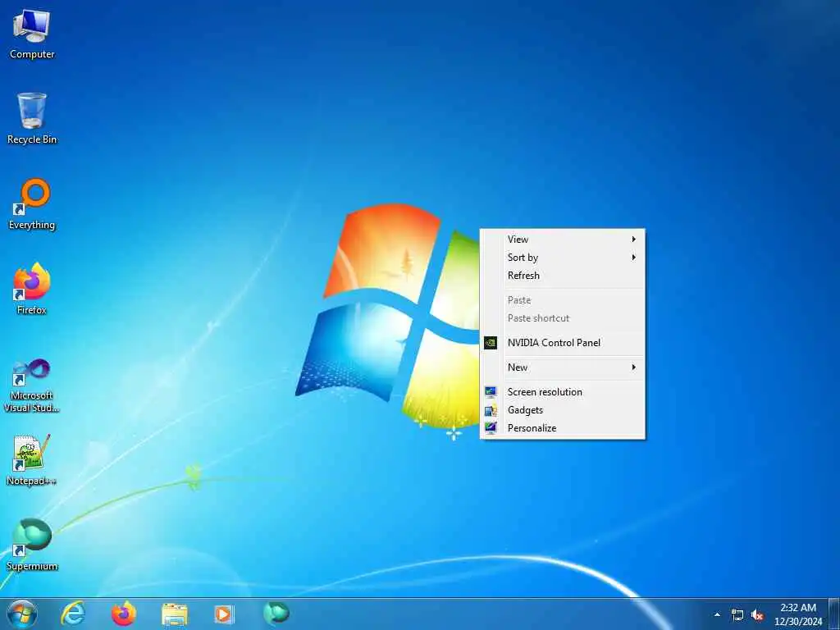840x630 pixels.
Task: Choose Personalize from the context menu
Action: click(562, 428)
